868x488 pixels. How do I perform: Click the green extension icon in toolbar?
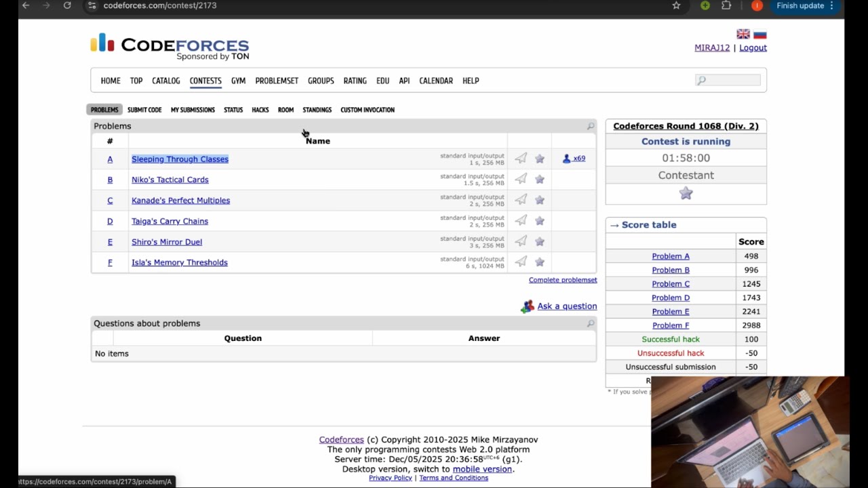(x=705, y=5)
